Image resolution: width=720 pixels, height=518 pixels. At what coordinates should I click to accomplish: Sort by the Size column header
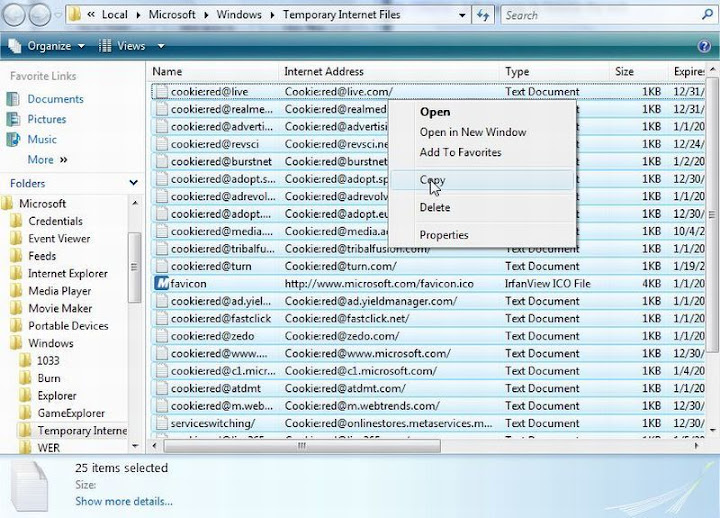pyautogui.click(x=638, y=72)
